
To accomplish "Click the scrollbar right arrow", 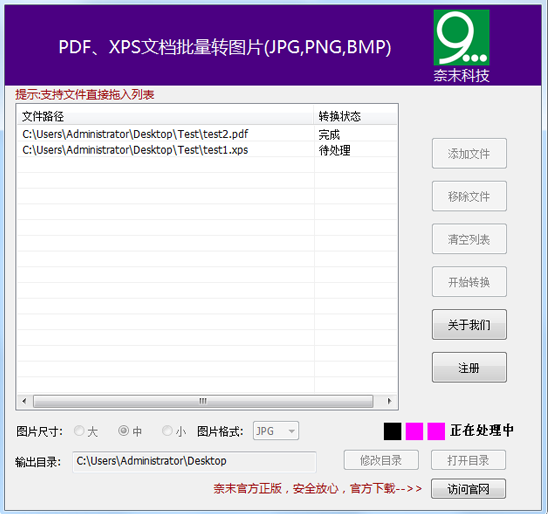I will click(390, 401).
